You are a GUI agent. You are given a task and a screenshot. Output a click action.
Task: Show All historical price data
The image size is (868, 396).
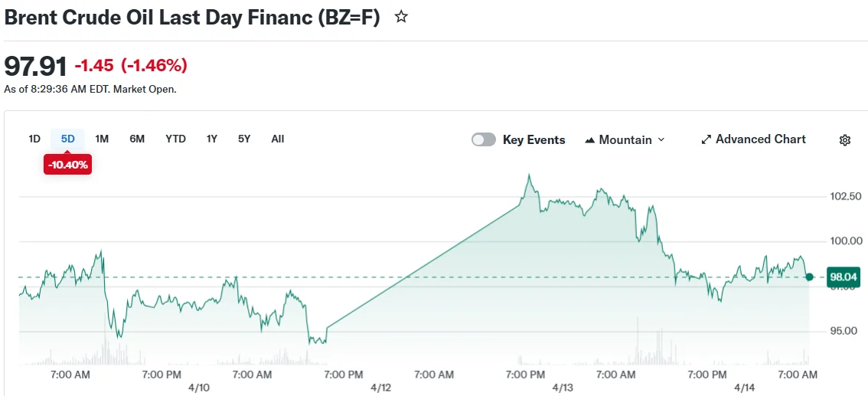click(x=277, y=139)
